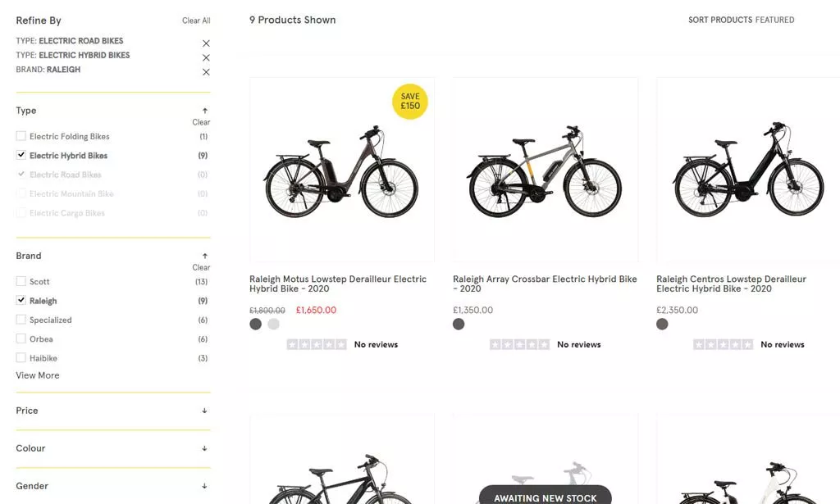Check the Specialized brand filter
The width and height of the screenshot is (840, 504).
click(20, 320)
